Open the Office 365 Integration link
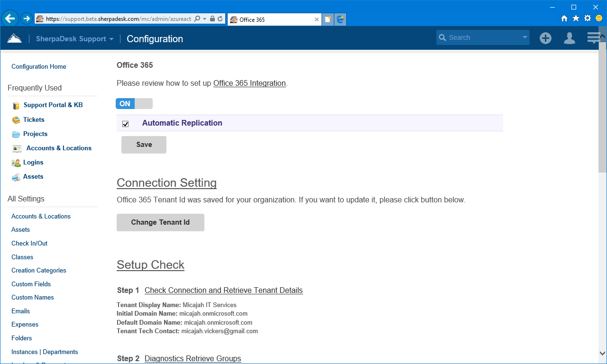The image size is (607, 364). pyautogui.click(x=248, y=83)
